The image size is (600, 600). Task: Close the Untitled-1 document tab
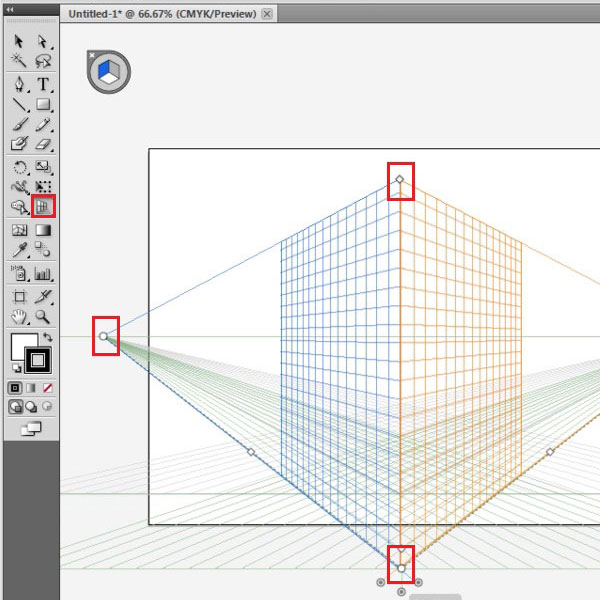pos(267,14)
